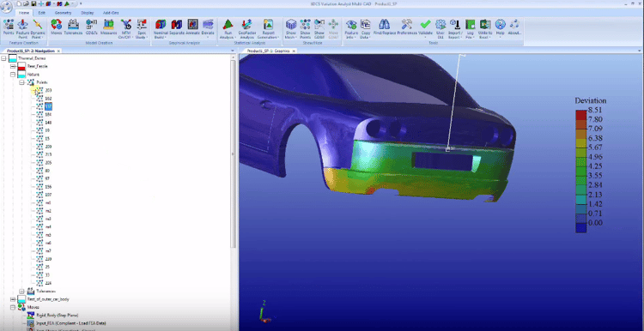Open Find/Replace binoculars tool
644x331 pixels.
pyautogui.click(x=384, y=27)
